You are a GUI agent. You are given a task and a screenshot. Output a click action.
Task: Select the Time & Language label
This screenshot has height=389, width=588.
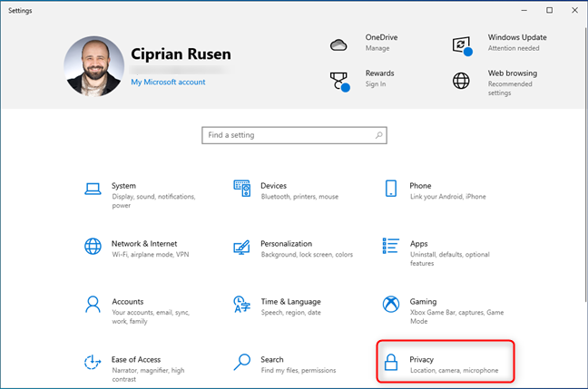coord(290,302)
